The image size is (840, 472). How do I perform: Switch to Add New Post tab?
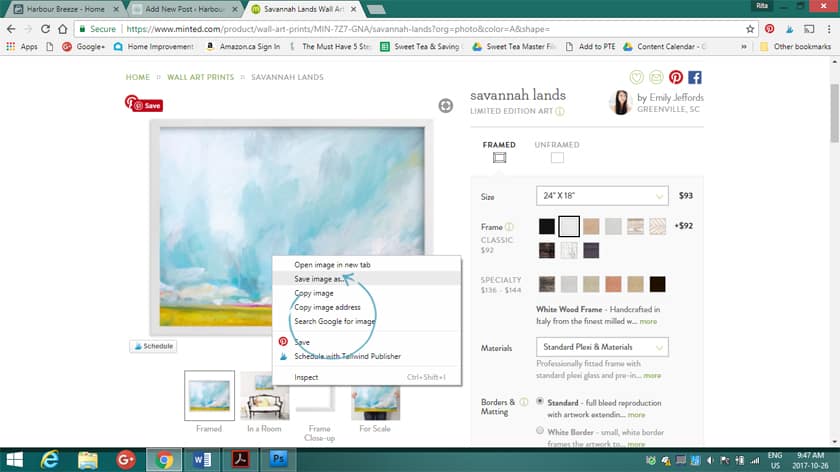[x=185, y=9]
